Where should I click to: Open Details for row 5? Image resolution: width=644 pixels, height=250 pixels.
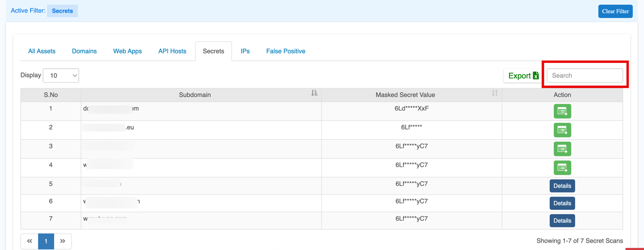pos(562,186)
